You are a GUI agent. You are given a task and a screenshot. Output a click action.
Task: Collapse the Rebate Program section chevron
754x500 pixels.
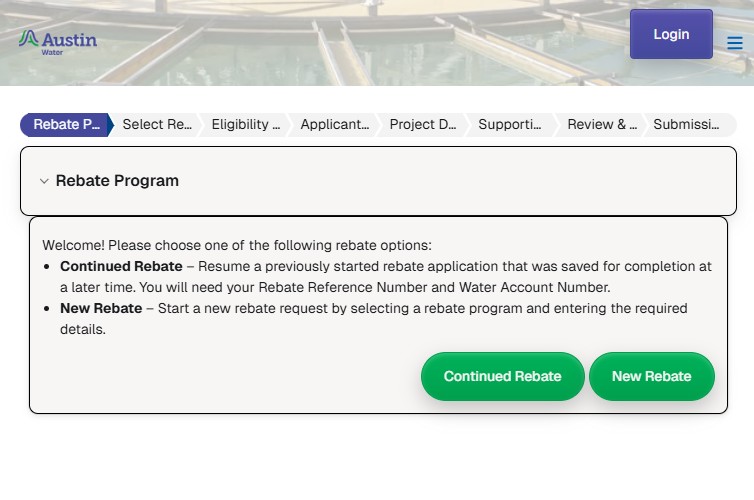point(44,181)
